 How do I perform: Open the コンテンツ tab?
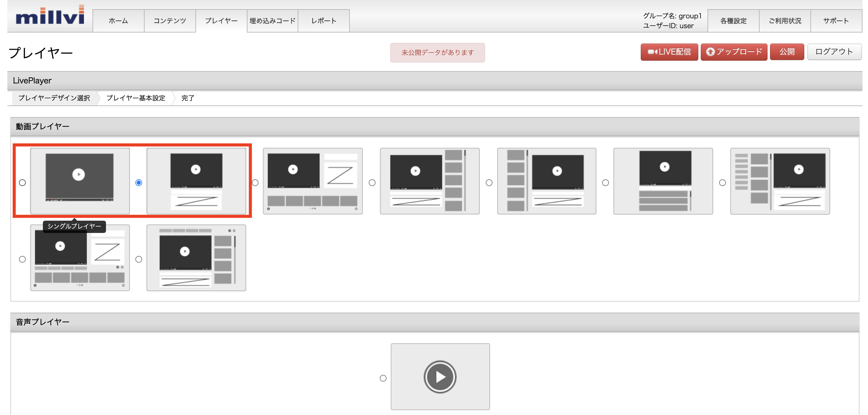tap(170, 21)
